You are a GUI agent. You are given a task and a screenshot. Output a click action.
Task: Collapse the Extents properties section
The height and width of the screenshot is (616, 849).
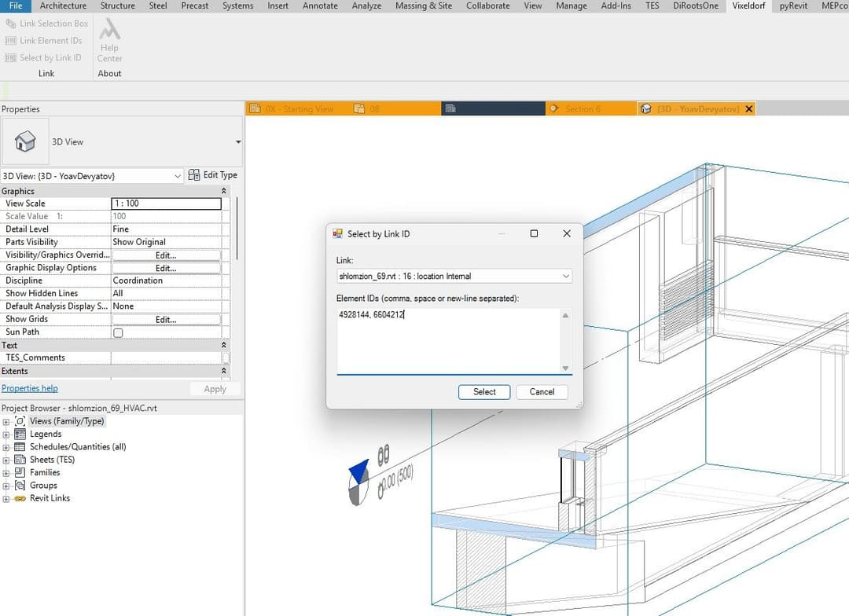223,371
